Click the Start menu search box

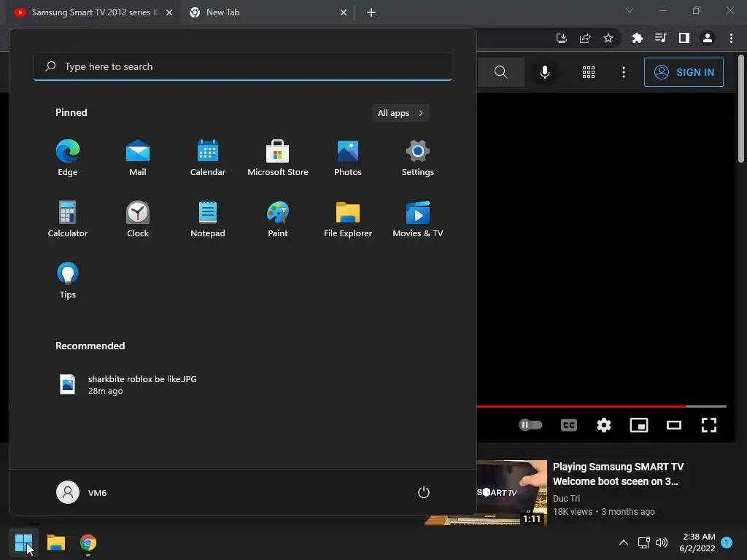click(243, 66)
